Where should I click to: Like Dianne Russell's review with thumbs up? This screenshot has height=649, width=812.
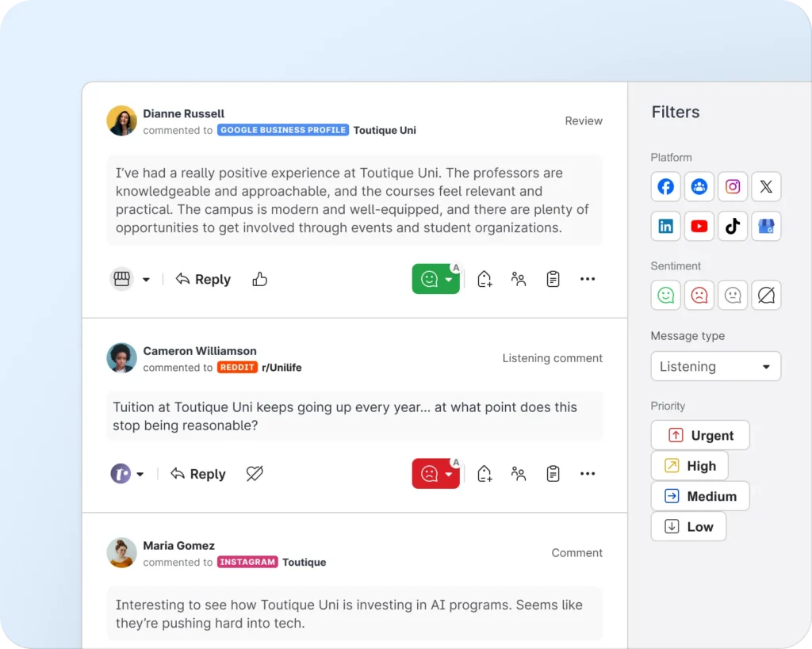pos(259,279)
